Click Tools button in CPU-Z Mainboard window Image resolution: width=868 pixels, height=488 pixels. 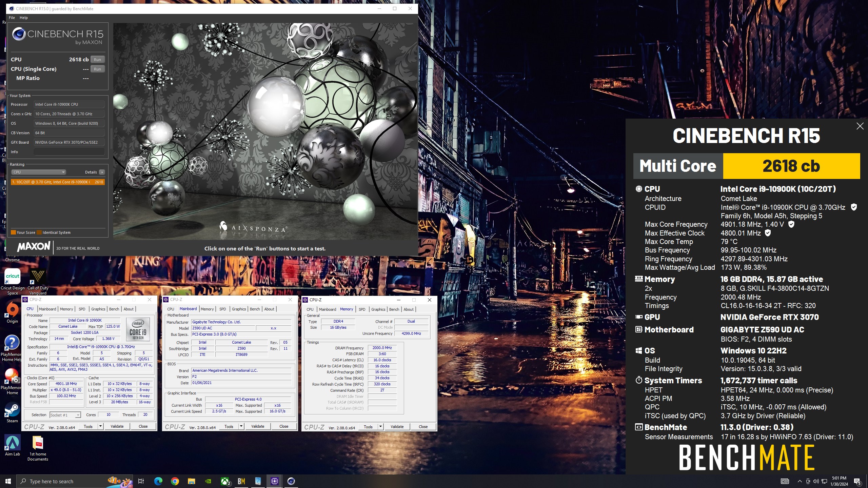point(229,426)
